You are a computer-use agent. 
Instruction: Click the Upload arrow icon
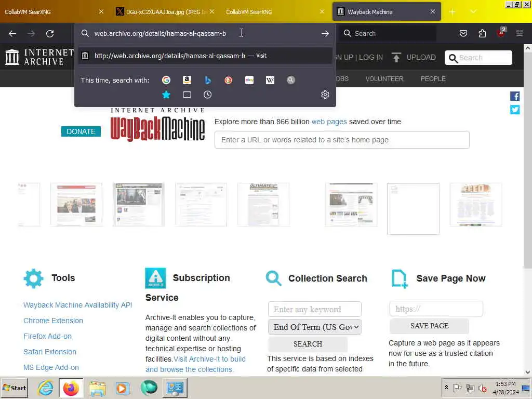pos(396,57)
